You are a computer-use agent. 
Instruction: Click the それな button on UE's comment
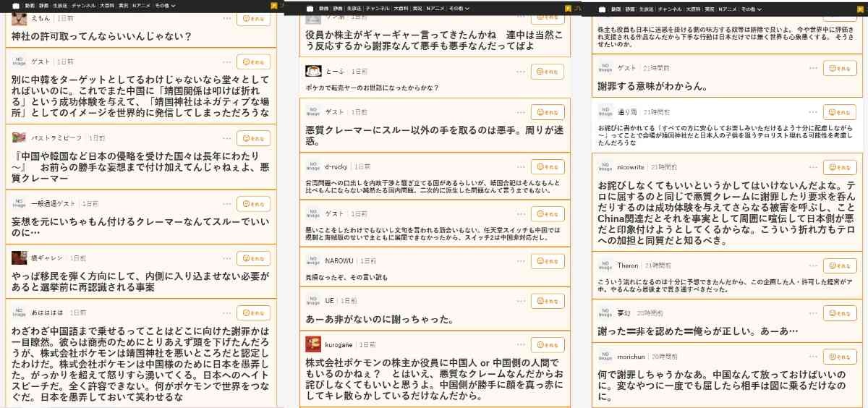tap(548, 300)
